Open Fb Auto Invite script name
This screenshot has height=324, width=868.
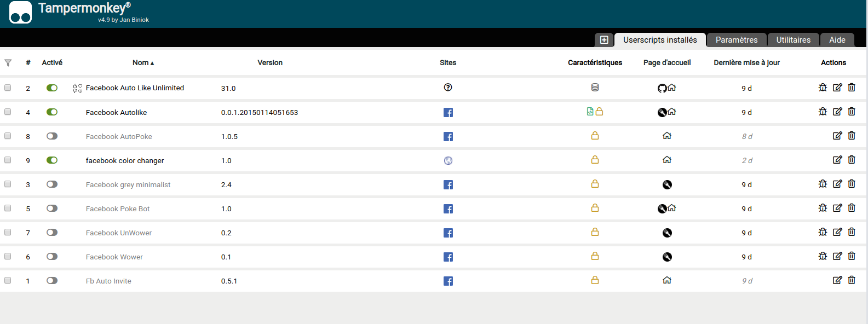click(108, 281)
